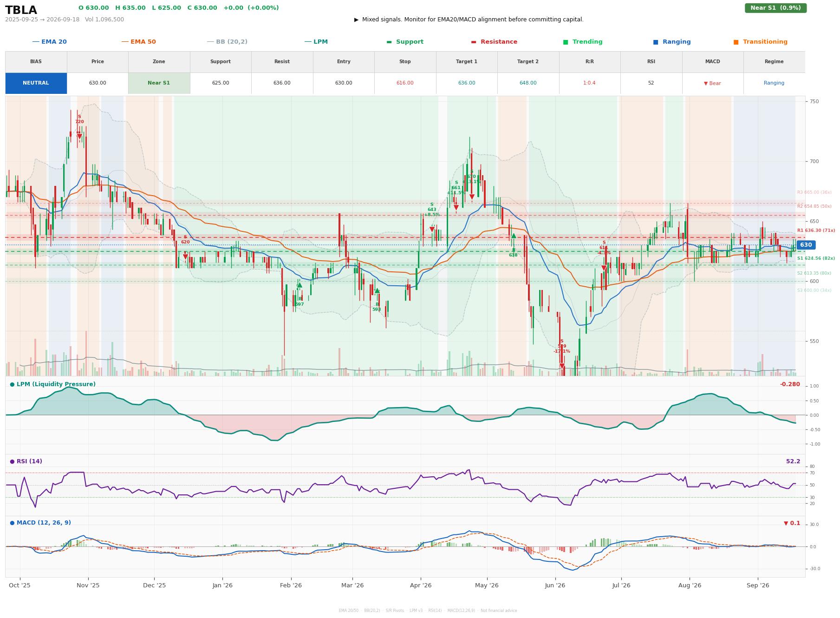Click the S1 624.56 (82x) level label
Viewport: 840px width, 618px height.
coord(816,258)
